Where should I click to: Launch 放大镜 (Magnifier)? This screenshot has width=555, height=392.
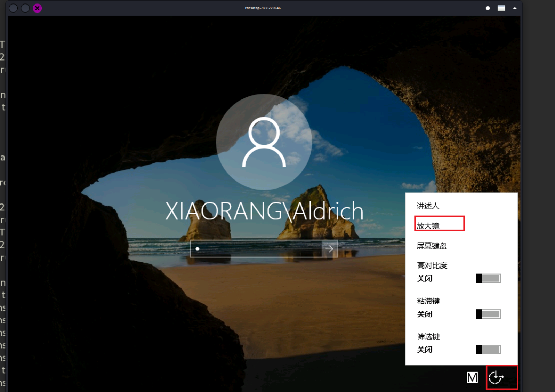tap(428, 226)
